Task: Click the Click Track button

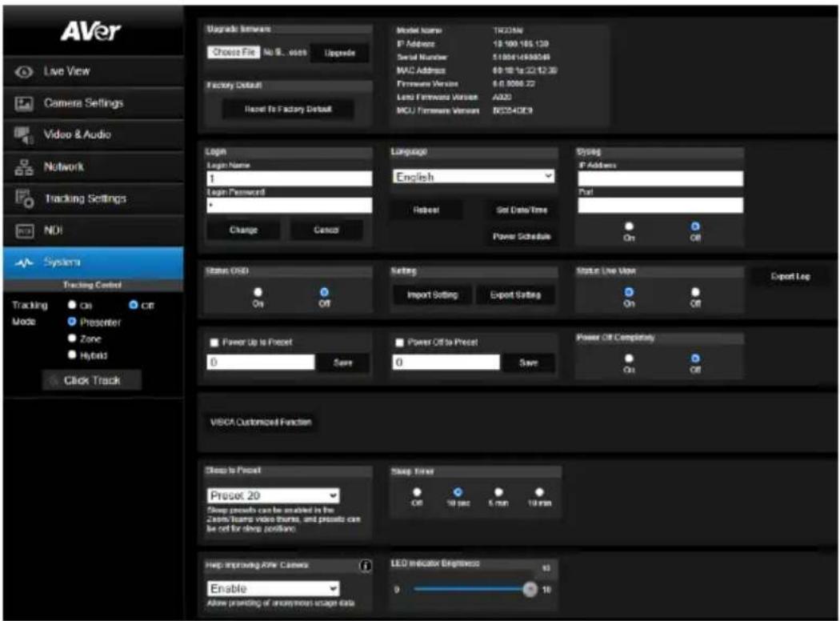Action: [92, 380]
